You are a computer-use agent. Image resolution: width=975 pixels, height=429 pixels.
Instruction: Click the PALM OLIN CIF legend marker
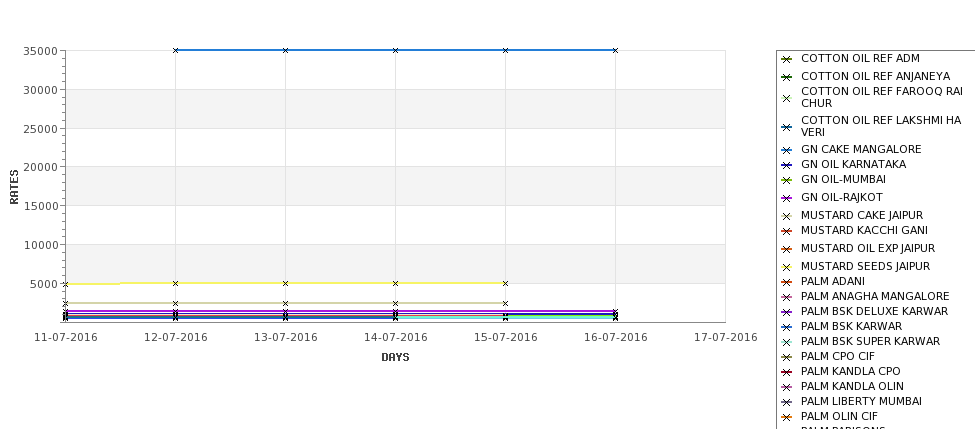pyautogui.click(x=786, y=417)
